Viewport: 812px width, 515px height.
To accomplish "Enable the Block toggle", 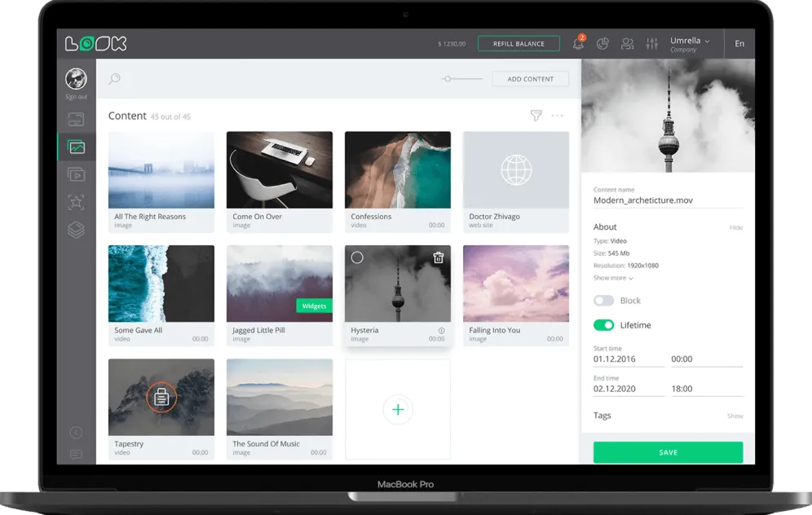I will (603, 301).
